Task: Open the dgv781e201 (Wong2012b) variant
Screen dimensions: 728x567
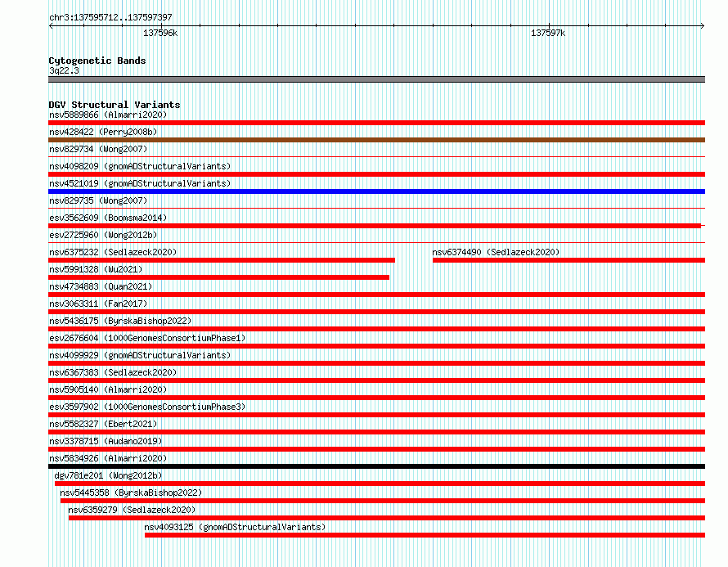Action: (x=108, y=475)
